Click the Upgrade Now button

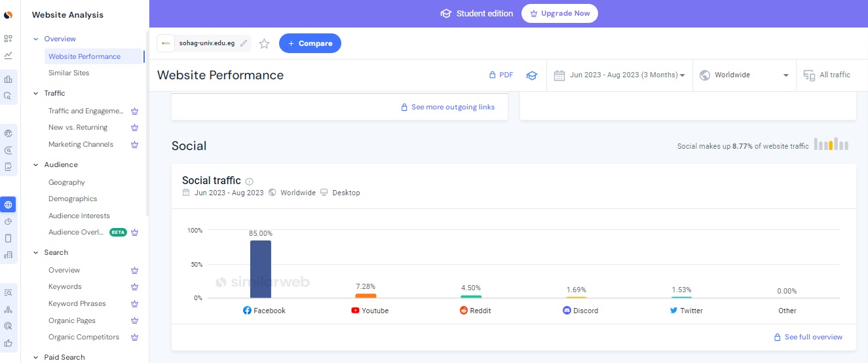(x=559, y=14)
